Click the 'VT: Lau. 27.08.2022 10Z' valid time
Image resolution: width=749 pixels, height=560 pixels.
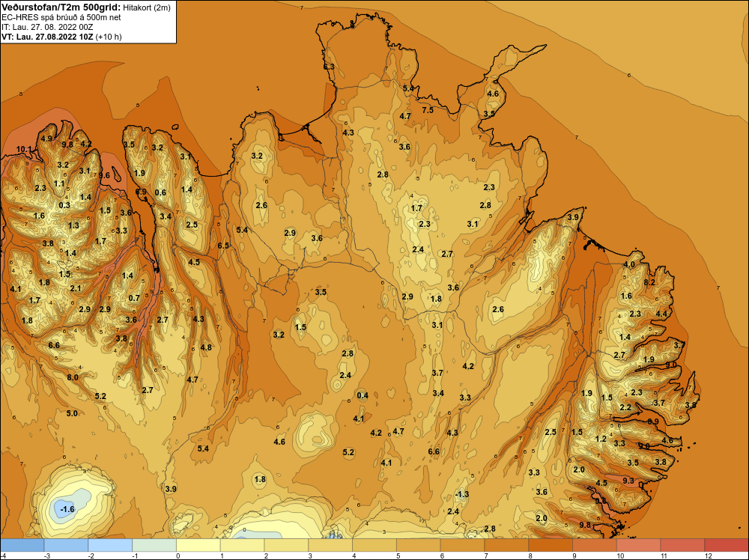(47, 37)
